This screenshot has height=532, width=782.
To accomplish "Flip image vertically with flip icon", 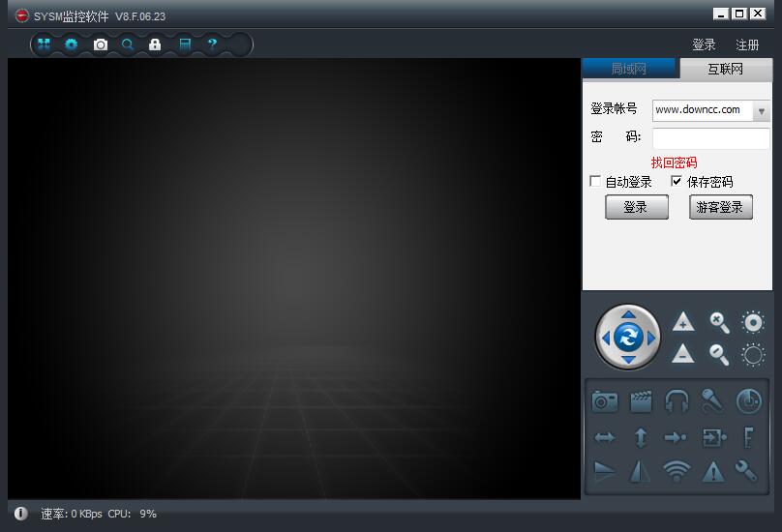I will [605, 471].
